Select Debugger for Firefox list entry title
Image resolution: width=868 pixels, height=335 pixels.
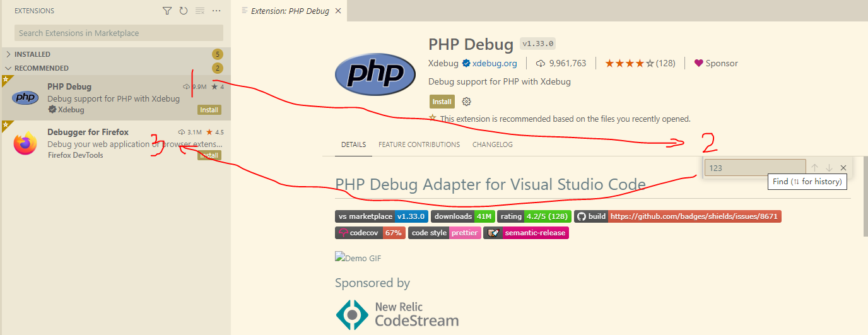pyautogui.click(x=88, y=132)
